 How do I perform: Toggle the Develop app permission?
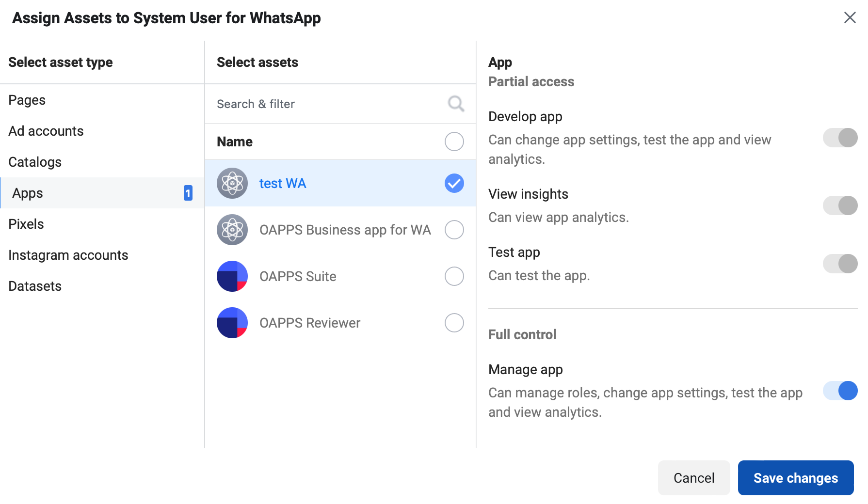840,138
